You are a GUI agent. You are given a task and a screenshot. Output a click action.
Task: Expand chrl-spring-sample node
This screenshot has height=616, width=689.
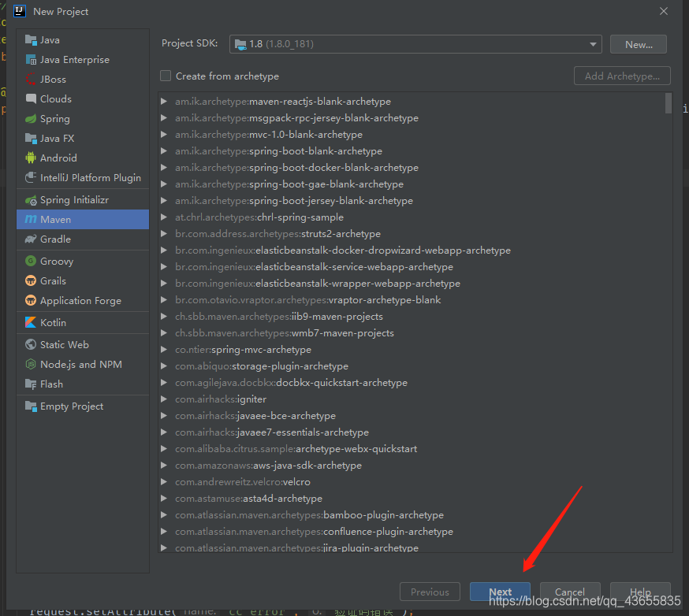(164, 217)
